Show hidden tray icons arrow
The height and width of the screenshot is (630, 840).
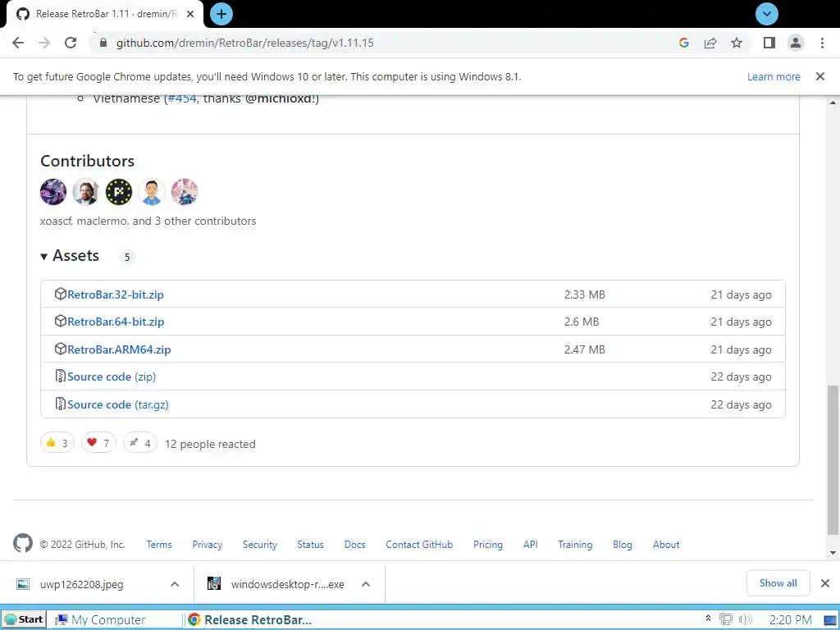coord(708,619)
